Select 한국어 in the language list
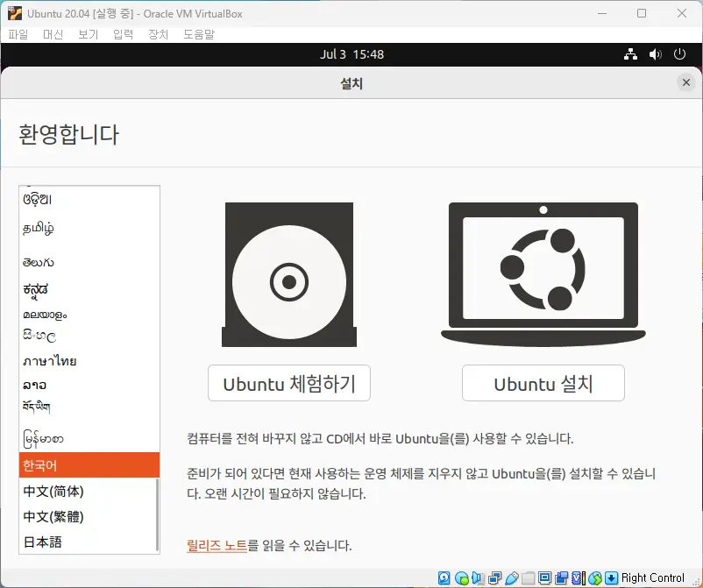Viewport: 703px width, 588px height. tap(89, 465)
